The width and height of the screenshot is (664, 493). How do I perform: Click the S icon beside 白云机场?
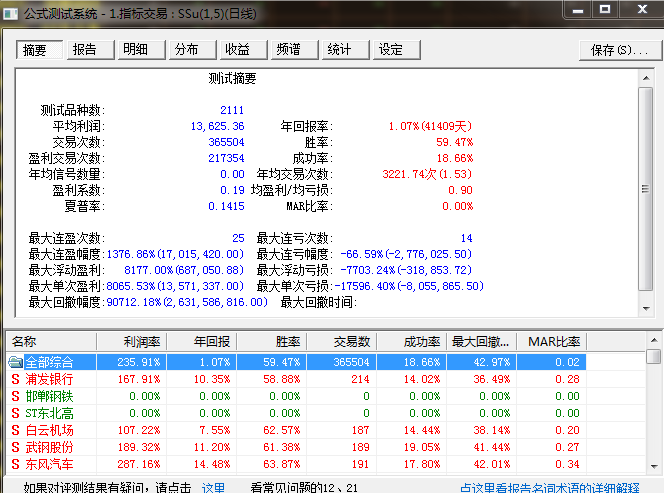tap(15, 430)
